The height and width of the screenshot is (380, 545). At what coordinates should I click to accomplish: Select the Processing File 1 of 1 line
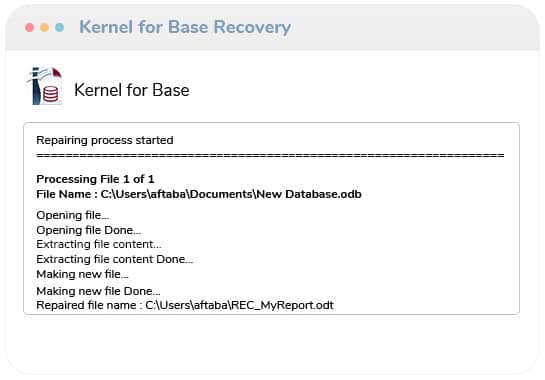95,179
